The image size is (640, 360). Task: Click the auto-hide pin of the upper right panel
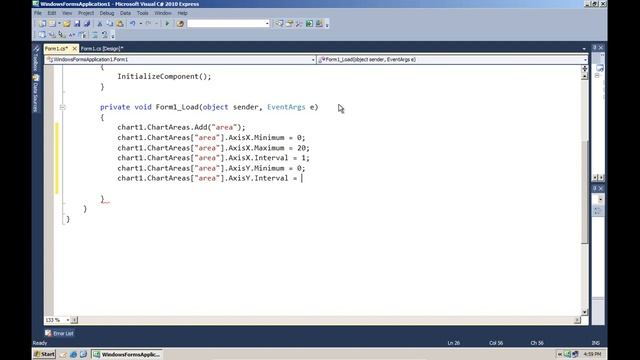595,48
